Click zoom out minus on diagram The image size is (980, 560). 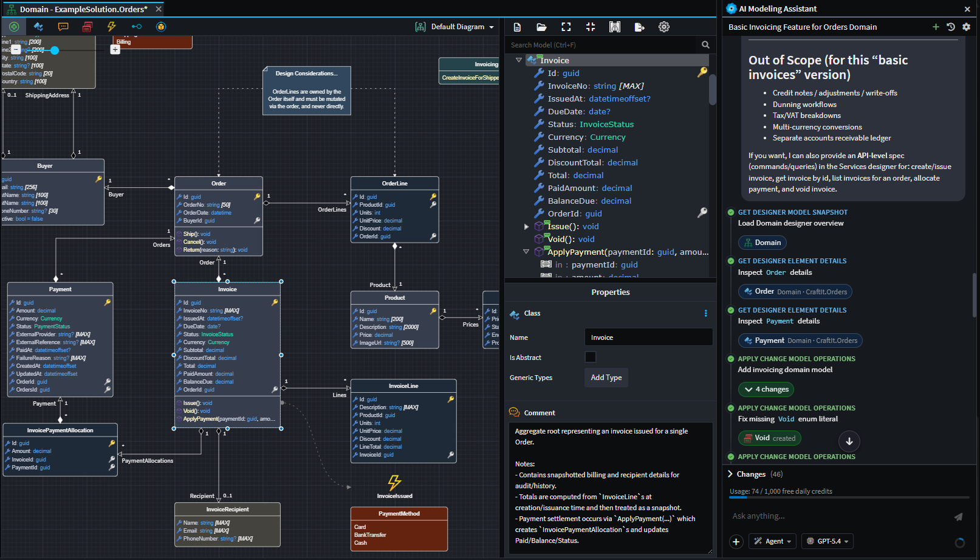click(16, 49)
